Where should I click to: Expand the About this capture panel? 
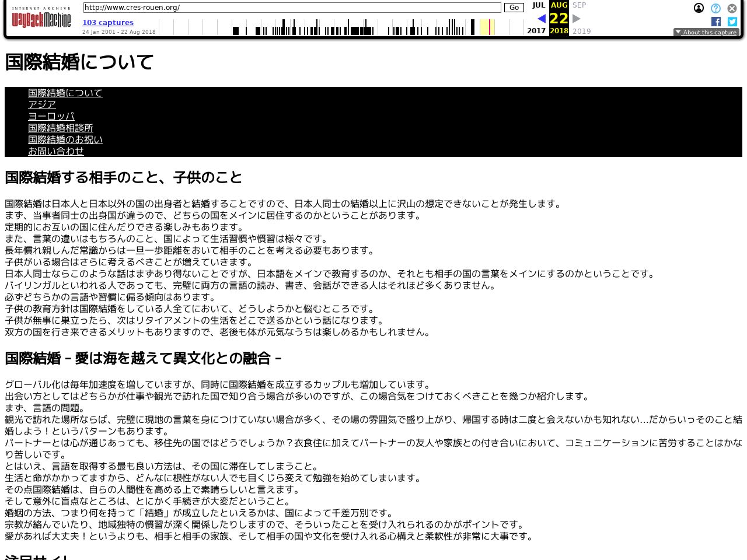[x=706, y=33]
